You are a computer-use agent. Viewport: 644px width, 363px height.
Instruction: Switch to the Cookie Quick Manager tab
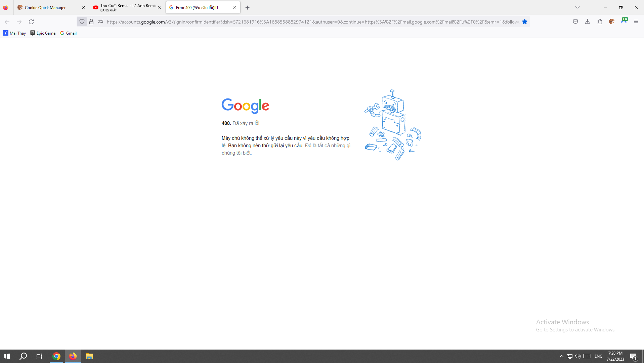click(51, 7)
